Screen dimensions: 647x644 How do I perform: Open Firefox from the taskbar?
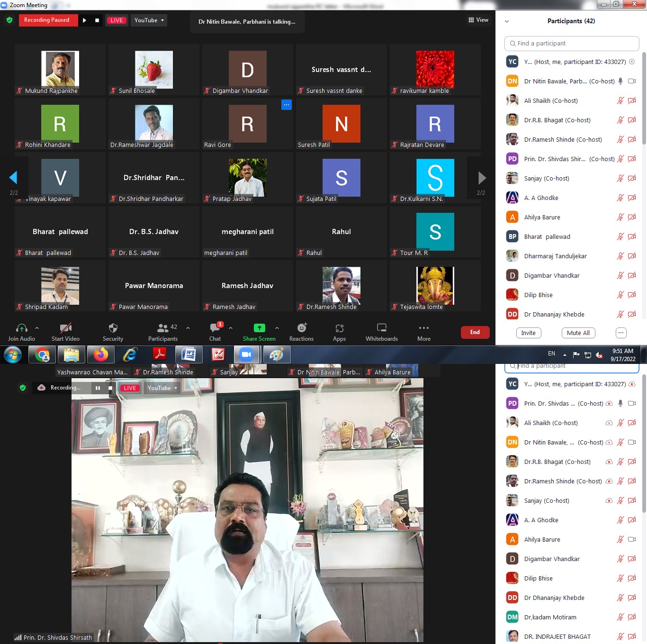pos(101,354)
